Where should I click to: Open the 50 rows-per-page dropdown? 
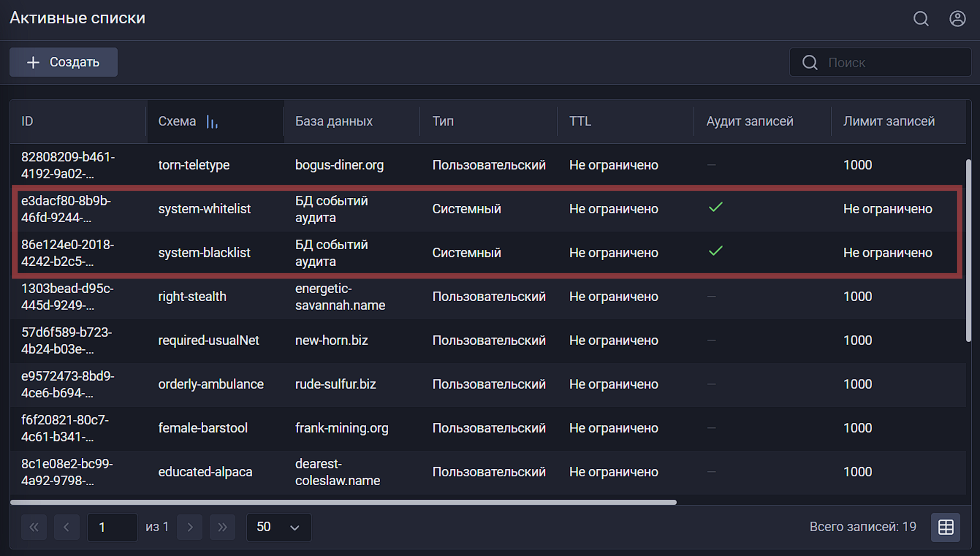click(x=279, y=527)
